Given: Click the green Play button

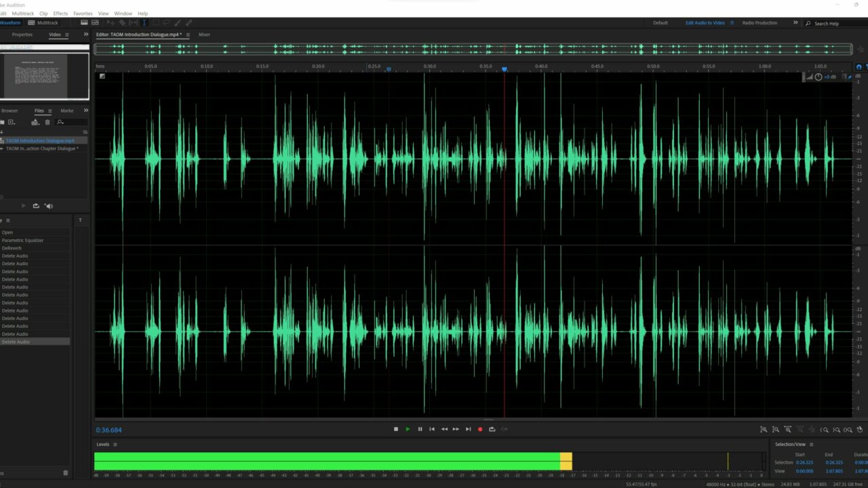Looking at the screenshot, I should point(408,429).
